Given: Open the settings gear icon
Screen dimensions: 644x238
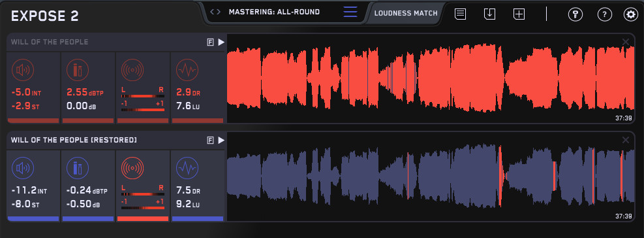Looking at the screenshot, I should click(630, 14).
